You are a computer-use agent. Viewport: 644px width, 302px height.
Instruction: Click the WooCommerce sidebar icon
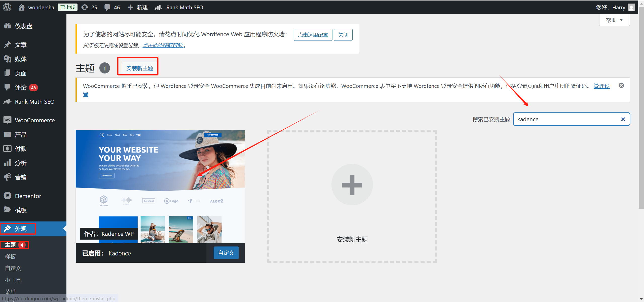tap(8, 120)
